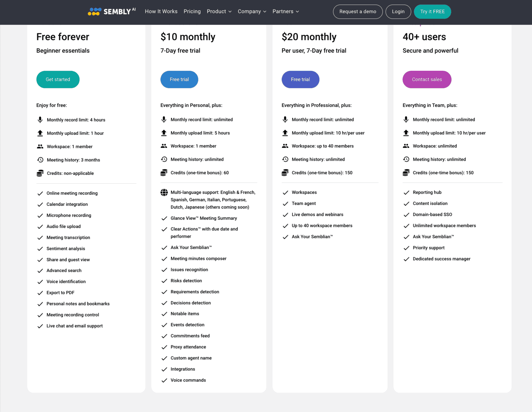Click the workspace members icon in Free plan

40,146
